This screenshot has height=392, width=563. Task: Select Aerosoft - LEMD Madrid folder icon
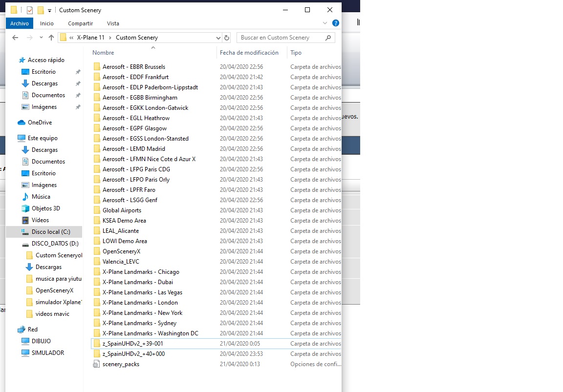97,149
